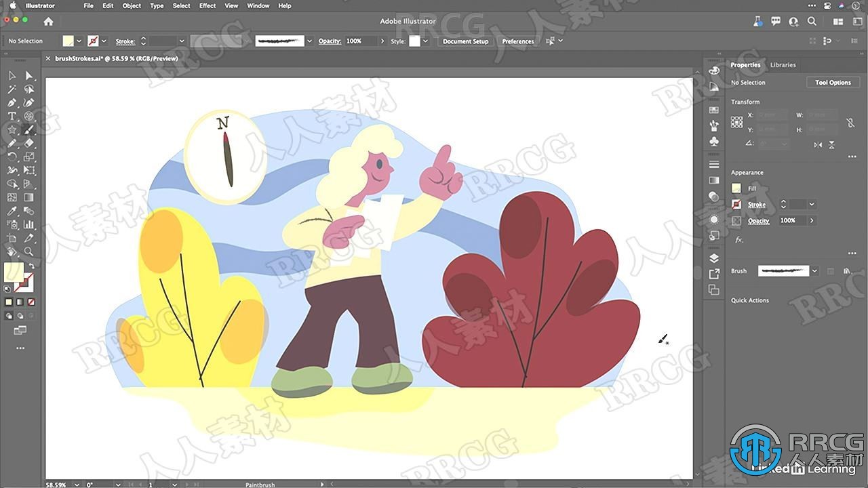Viewport: 868px width, 488px height.
Task: Select the Magic Wand tool
Action: pyautogui.click(x=12, y=89)
